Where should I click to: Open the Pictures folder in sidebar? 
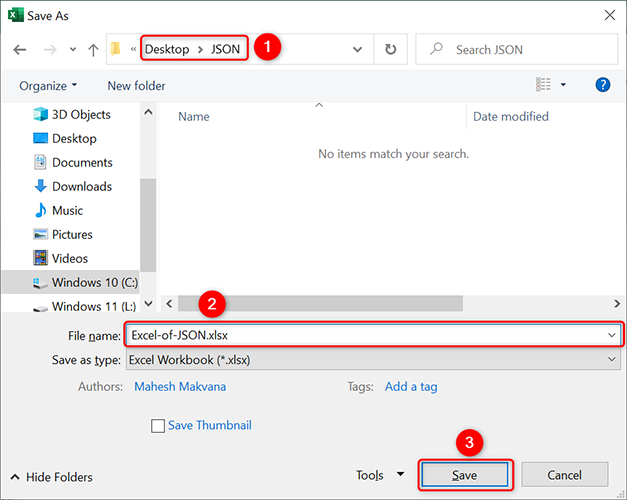click(x=72, y=234)
